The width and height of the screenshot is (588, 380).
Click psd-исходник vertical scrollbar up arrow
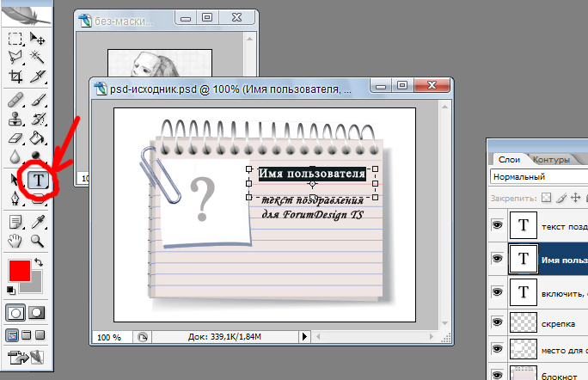(x=444, y=107)
